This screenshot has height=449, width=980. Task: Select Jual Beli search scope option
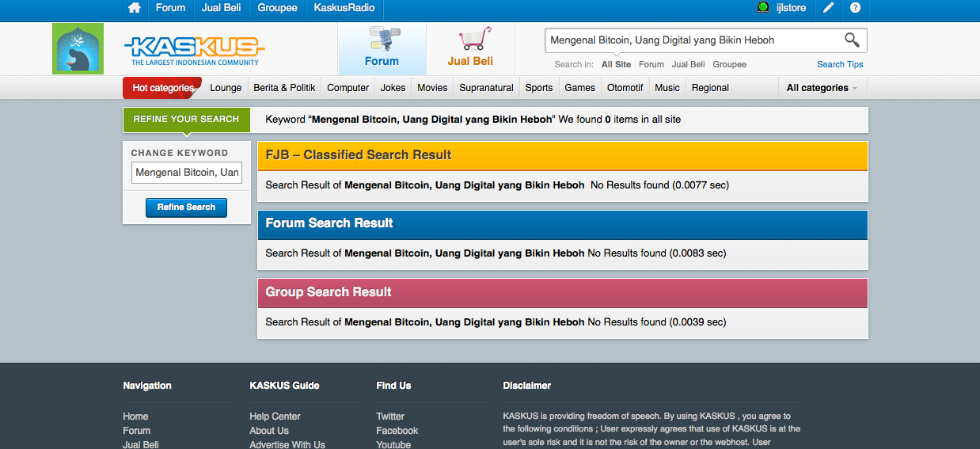(x=688, y=64)
